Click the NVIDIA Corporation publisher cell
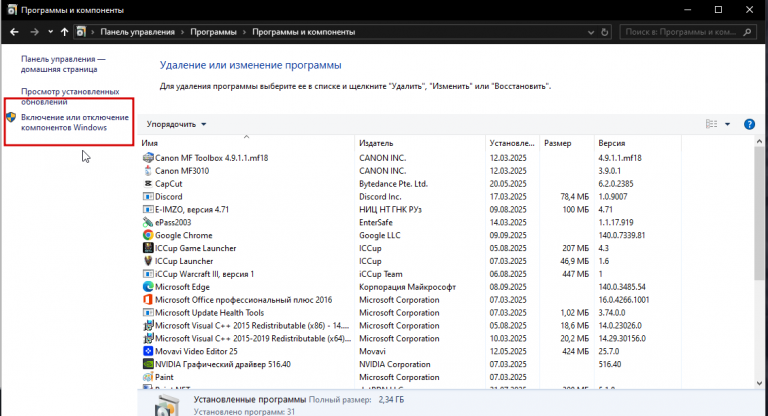This screenshot has width=768, height=416. pyautogui.click(x=395, y=364)
